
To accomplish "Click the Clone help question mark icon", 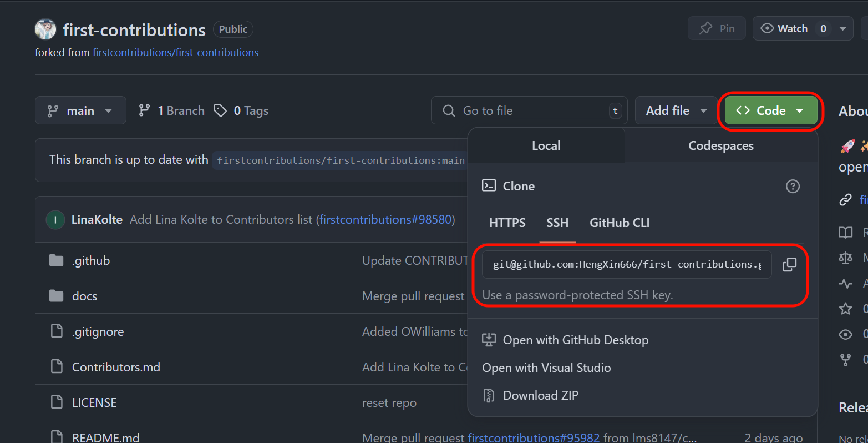I will (793, 187).
